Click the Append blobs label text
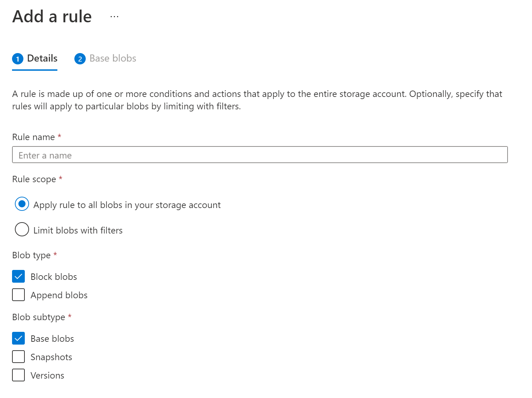The height and width of the screenshot is (398, 532). click(59, 295)
